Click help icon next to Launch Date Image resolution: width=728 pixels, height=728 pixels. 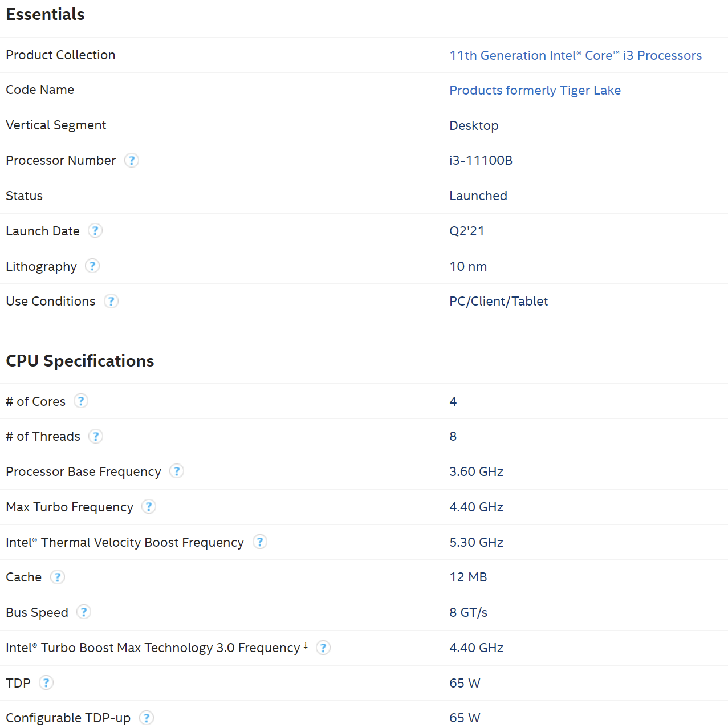95,231
